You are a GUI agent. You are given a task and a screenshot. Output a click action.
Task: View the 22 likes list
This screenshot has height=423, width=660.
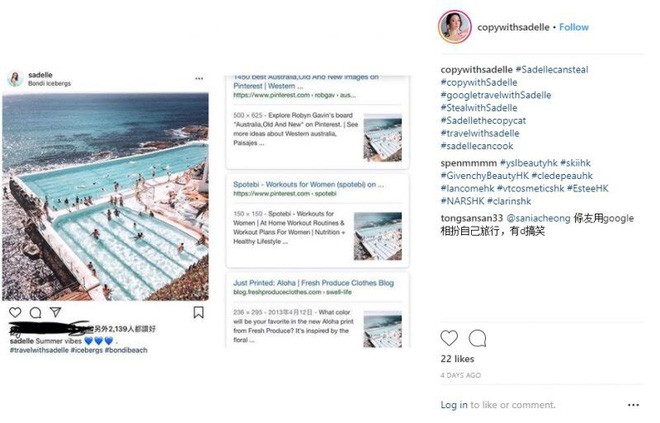(x=460, y=358)
